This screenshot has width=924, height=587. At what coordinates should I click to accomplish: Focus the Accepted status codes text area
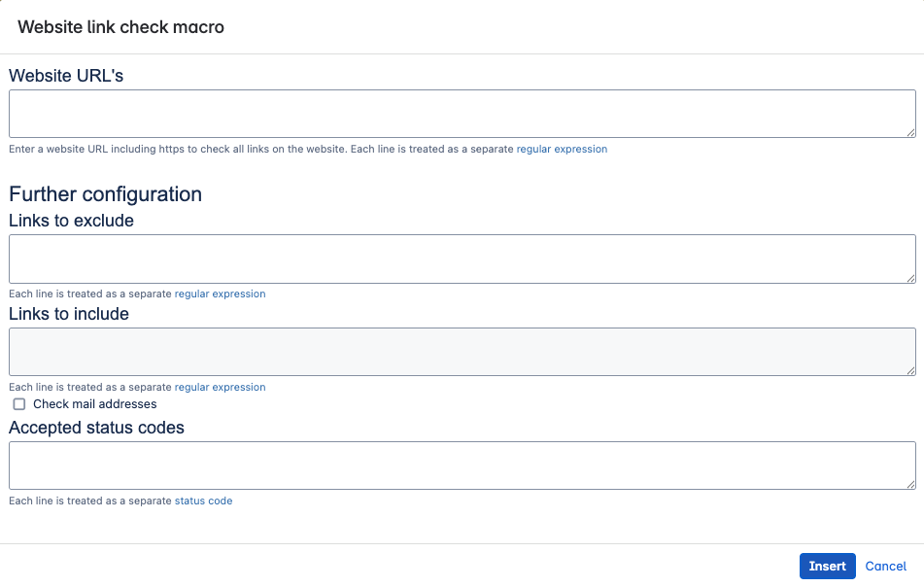462,466
